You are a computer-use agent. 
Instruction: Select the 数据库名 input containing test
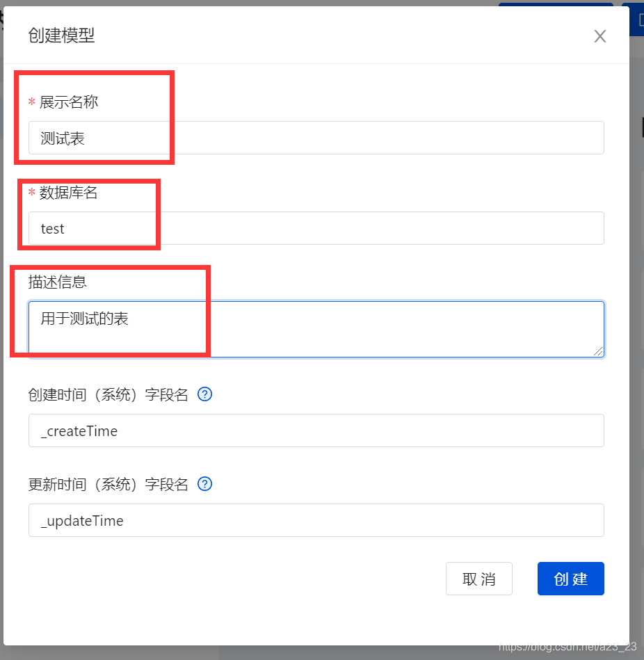pyautogui.click(x=316, y=228)
